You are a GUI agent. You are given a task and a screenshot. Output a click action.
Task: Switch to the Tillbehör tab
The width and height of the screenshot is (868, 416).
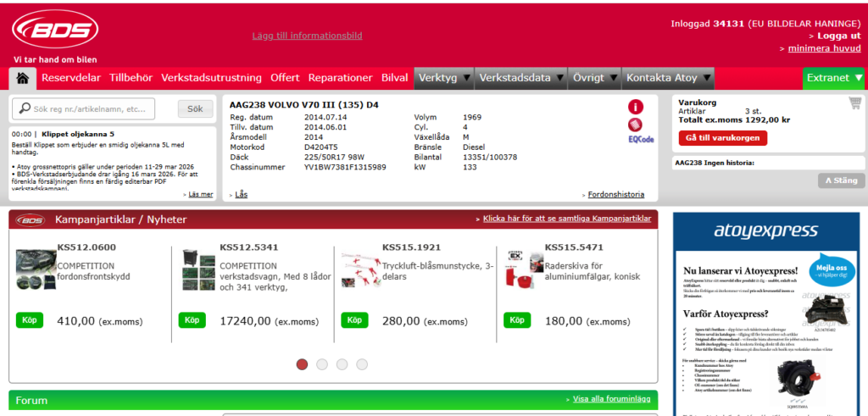coord(131,78)
